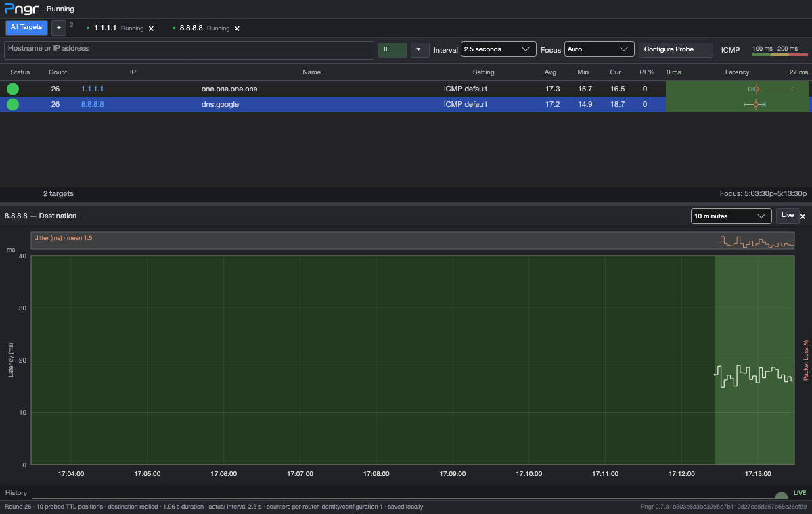Sort by the Name column header
The height and width of the screenshot is (514, 812).
[x=312, y=72]
